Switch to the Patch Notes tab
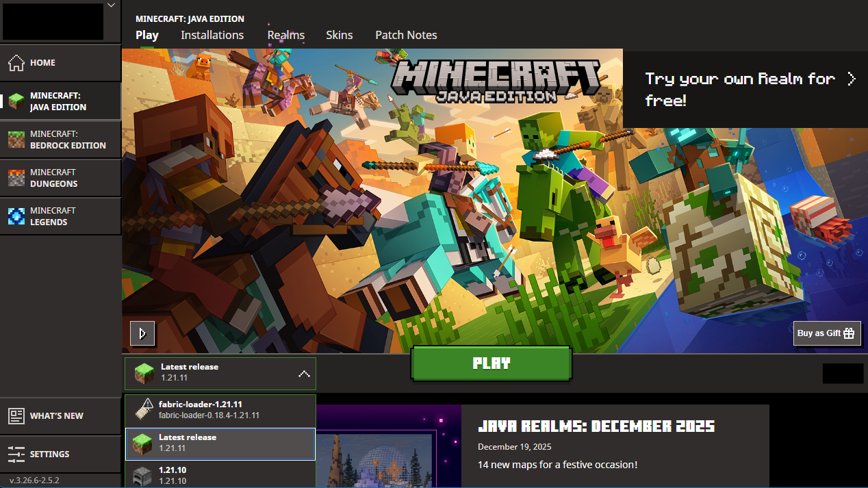Image resolution: width=868 pixels, height=488 pixels. [x=406, y=35]
